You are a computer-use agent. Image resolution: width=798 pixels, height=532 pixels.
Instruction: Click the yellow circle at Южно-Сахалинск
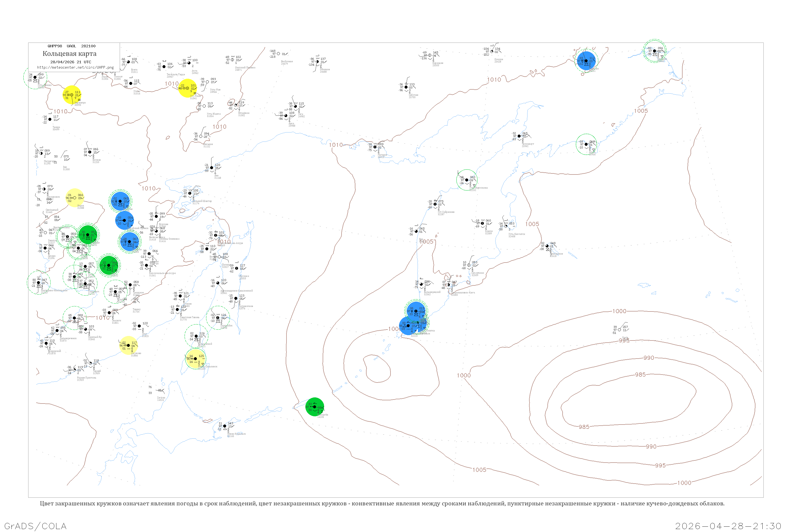(196, 359)
